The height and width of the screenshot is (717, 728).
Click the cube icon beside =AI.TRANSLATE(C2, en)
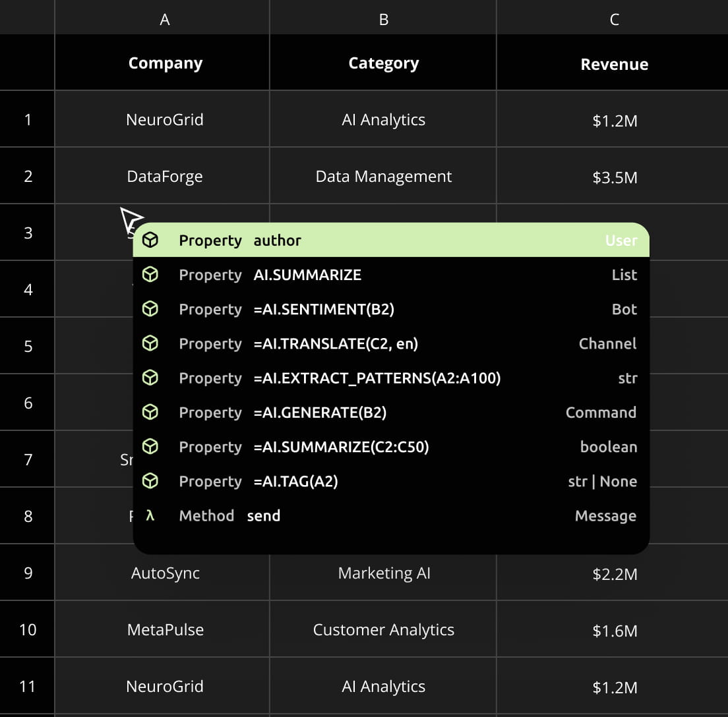click(x=150, y=343)
